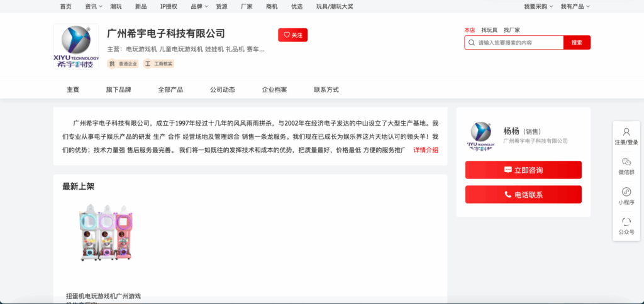
Task: Open the 扭蛋机电玩游戏机广州游戏 product title
Action: 104,296
